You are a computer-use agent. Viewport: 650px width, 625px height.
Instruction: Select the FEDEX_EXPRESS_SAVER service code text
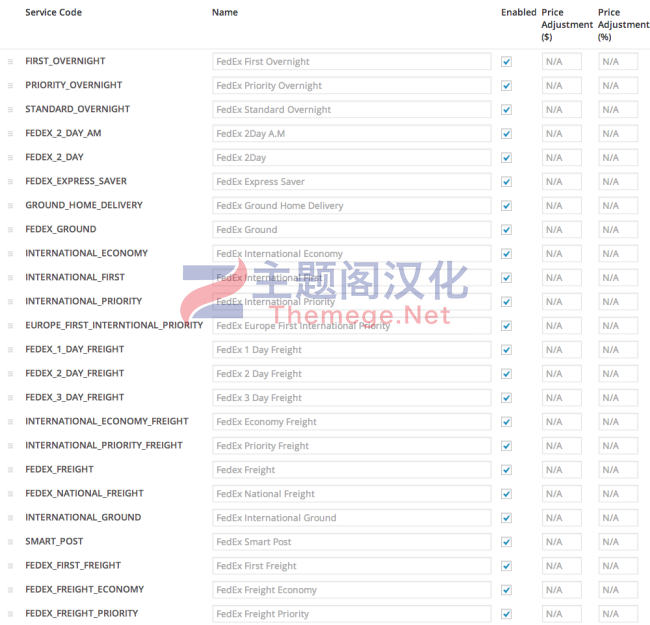[x=76, y=182]
